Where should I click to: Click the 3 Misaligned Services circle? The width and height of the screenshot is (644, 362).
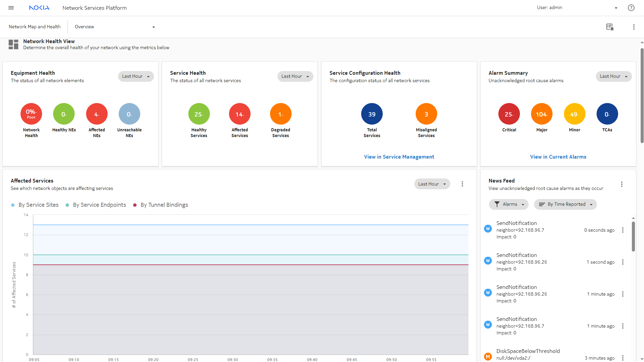(426, 114)
